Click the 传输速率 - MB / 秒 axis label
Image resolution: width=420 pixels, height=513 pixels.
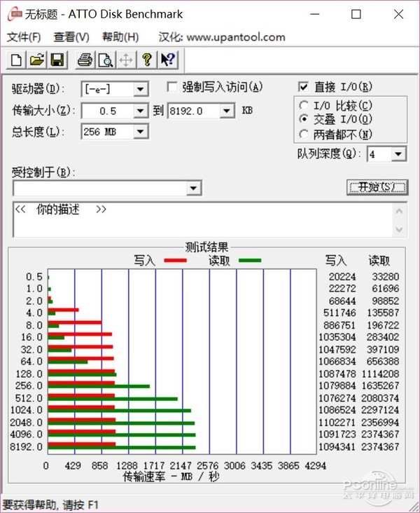click(171, 477)
